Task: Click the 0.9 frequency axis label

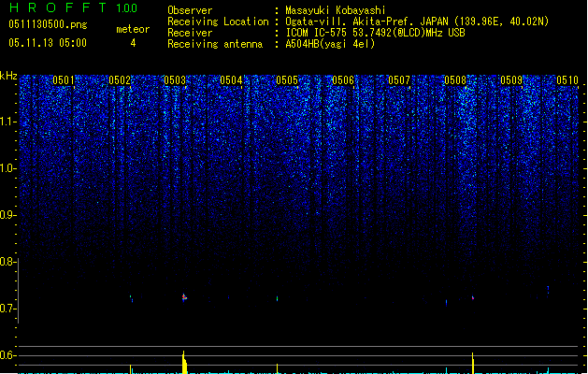Action: coord(7,215)
